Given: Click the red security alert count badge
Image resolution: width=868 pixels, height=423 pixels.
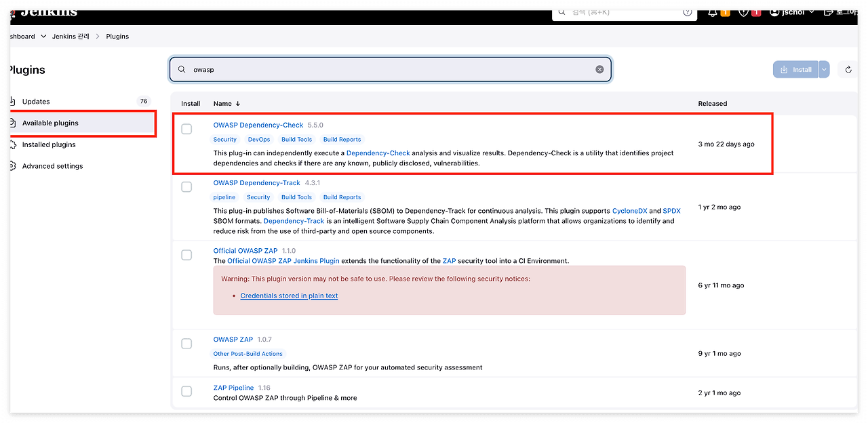Looking at the screenshot, I should 756,12.
